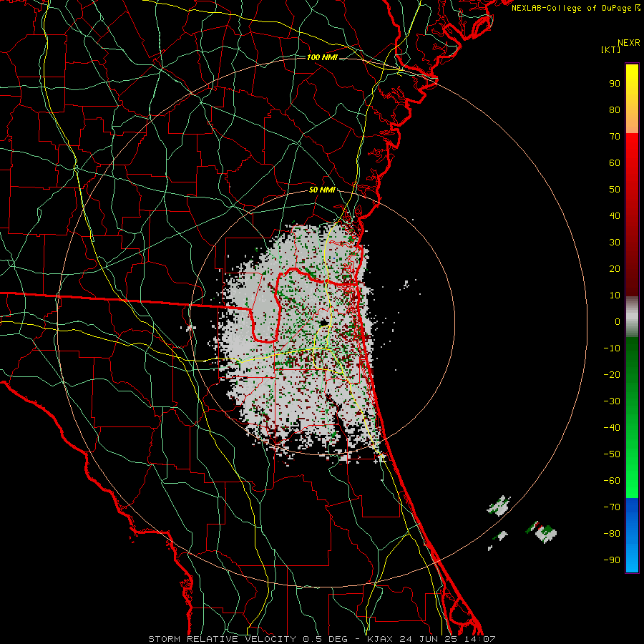
Task: Click the NEXLAB-College of DuPage label
Action: 575,8
